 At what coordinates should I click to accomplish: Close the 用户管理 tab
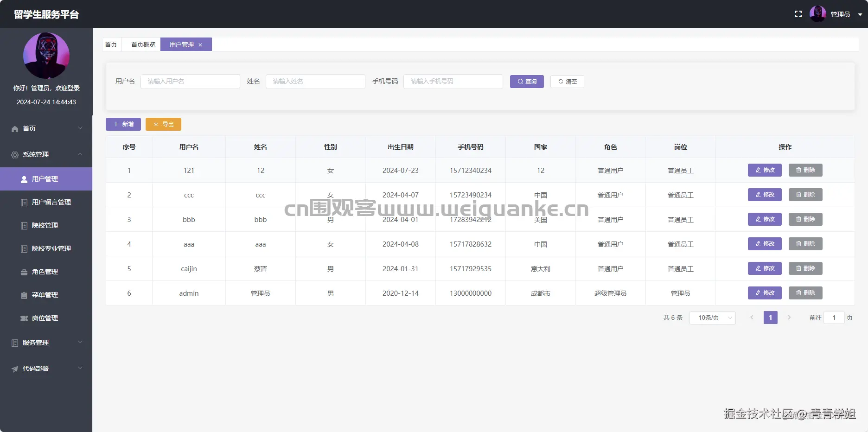(x=200, y=45)
